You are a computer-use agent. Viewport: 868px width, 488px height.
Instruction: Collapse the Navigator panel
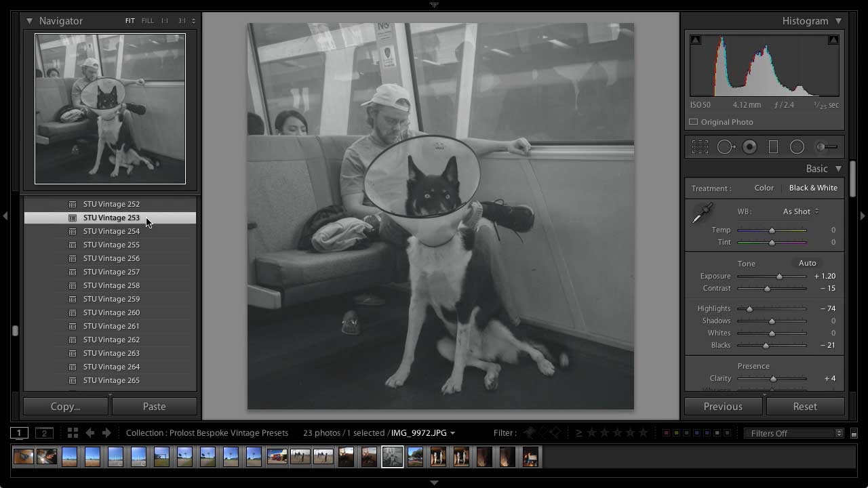(x=29, y=21)
